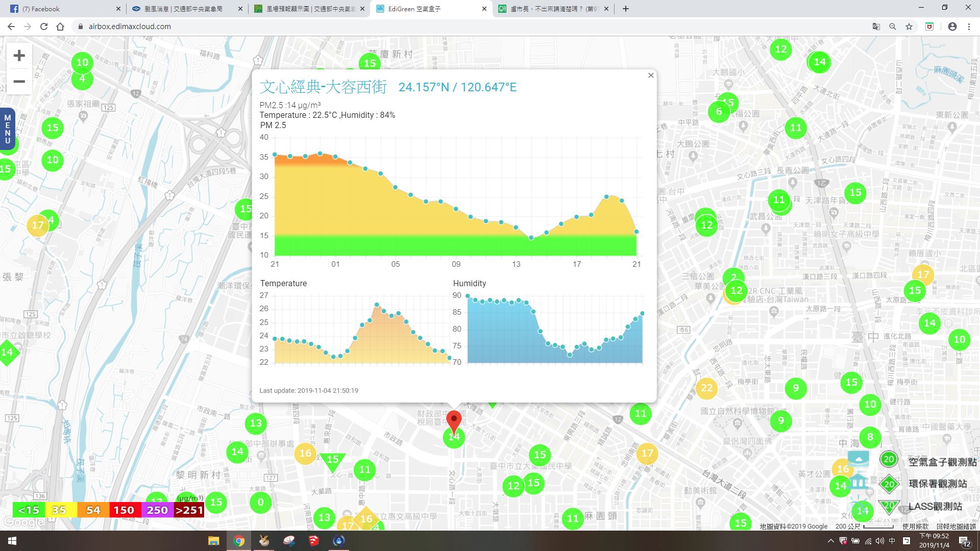Click the orange 54 legend swatch
Viewport: 980px width, 551px height.
click(x=93, y=510)
